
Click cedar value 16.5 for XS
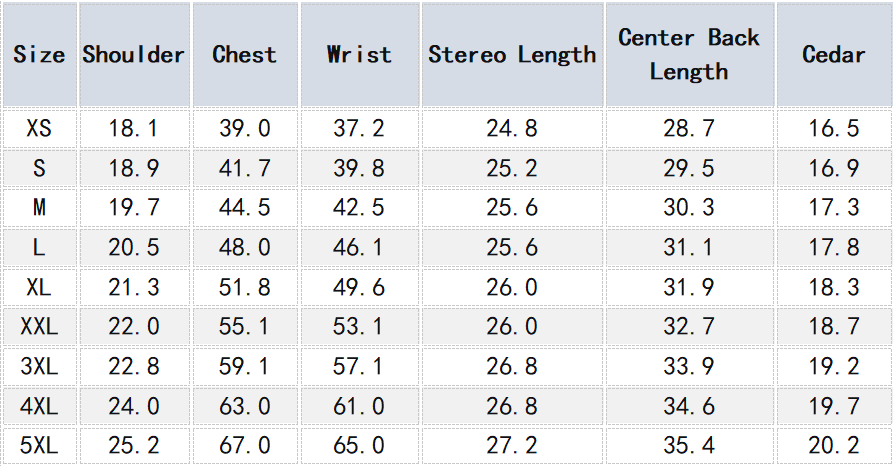pyautogui.click(x=833, y=129)
